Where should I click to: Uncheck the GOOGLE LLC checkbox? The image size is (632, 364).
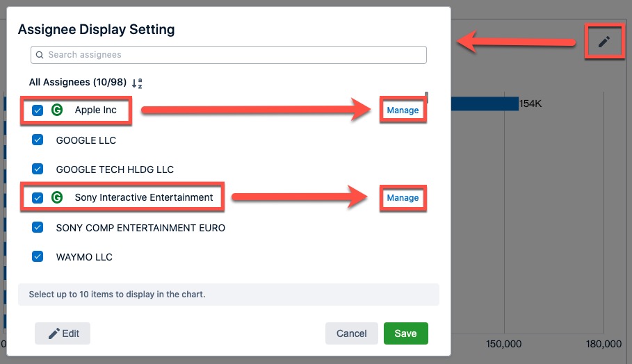point(38,140)
